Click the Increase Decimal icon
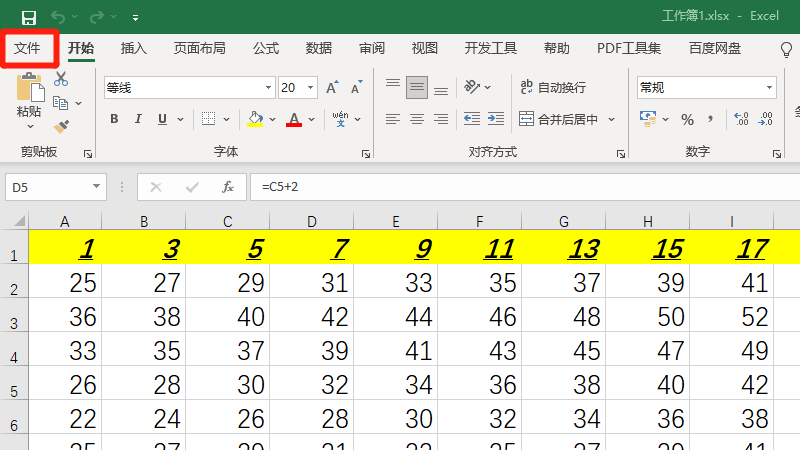The height and width of the screenshot is (450, 800). [741, 119]
